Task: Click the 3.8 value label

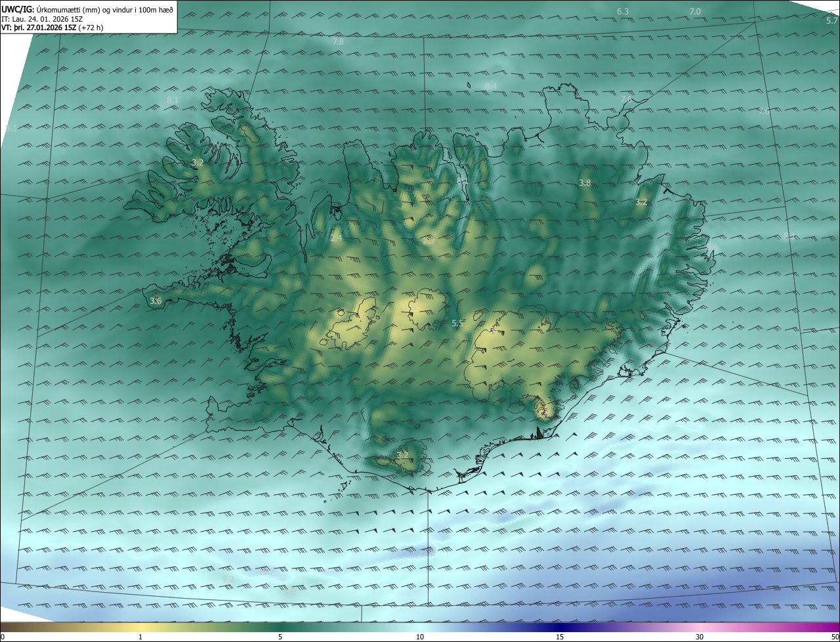Action: (x=585, y=183)
